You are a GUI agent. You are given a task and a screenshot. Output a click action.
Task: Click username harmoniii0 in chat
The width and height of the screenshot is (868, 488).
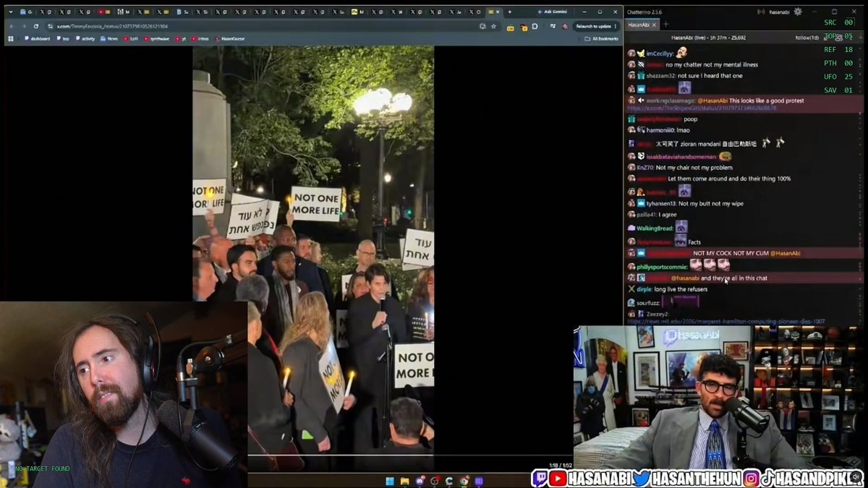pyautogui.click(x=660, y=130)
